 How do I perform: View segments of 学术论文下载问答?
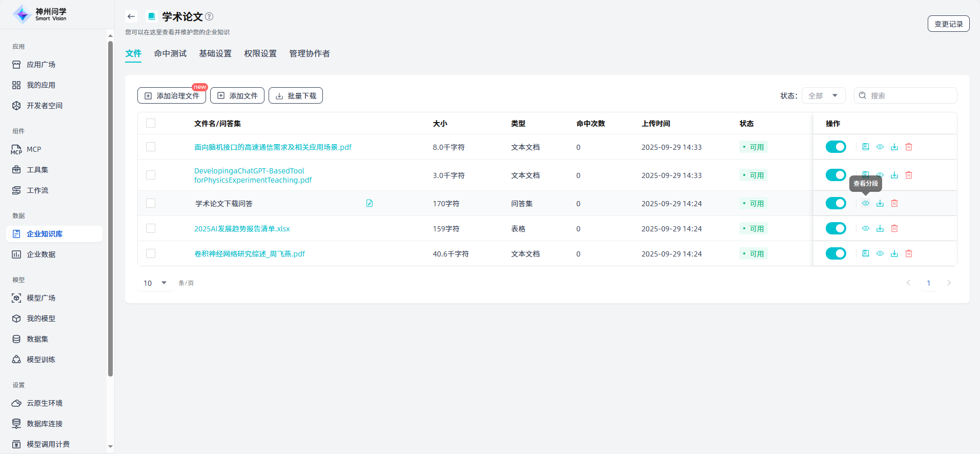[x=866, y=204]
